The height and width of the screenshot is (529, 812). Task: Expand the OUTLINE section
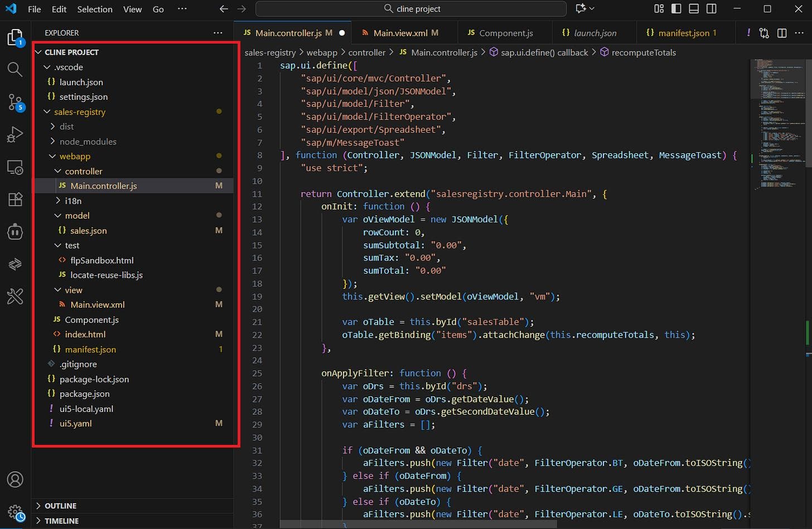click(x=60, y=506)
